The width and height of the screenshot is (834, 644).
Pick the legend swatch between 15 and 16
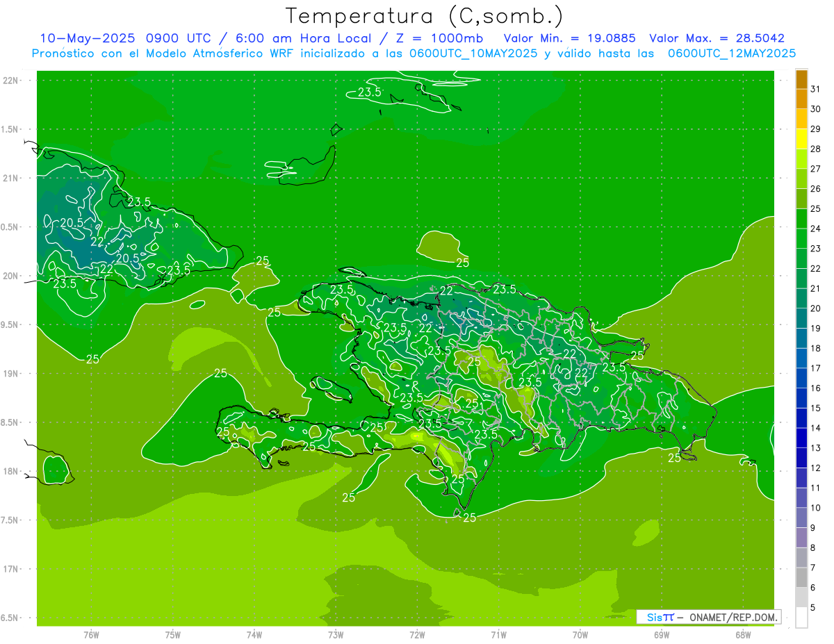point(801,399)
